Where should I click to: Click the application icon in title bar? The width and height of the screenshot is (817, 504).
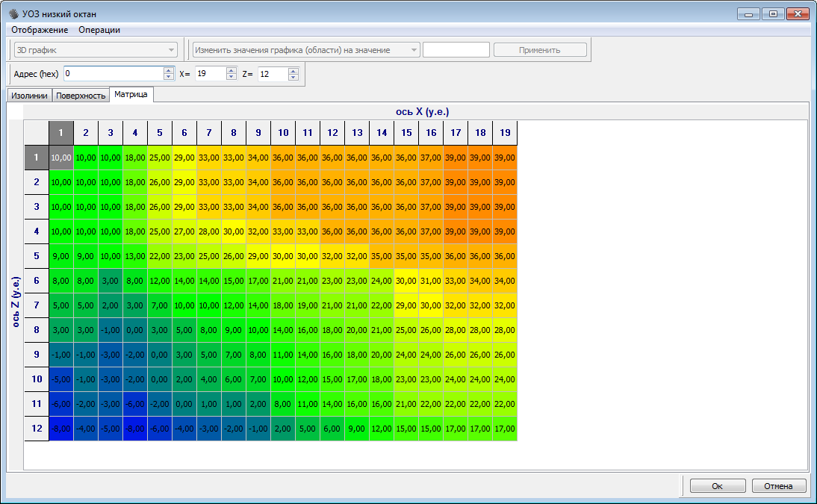(13, 13)
